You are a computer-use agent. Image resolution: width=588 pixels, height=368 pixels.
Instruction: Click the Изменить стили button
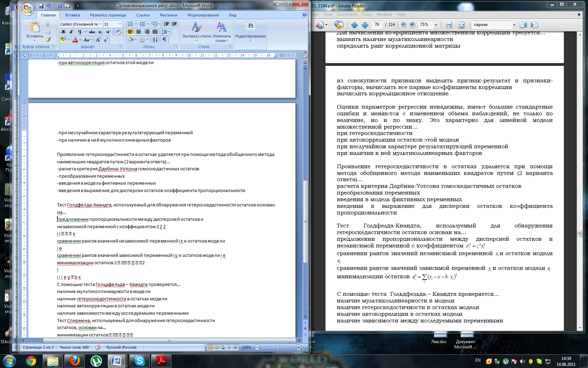click(222, 32)
